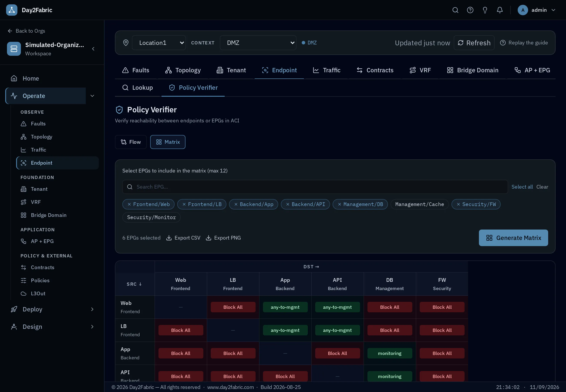Switch to top Bridge Domain tab

click(x=473, y=70)
